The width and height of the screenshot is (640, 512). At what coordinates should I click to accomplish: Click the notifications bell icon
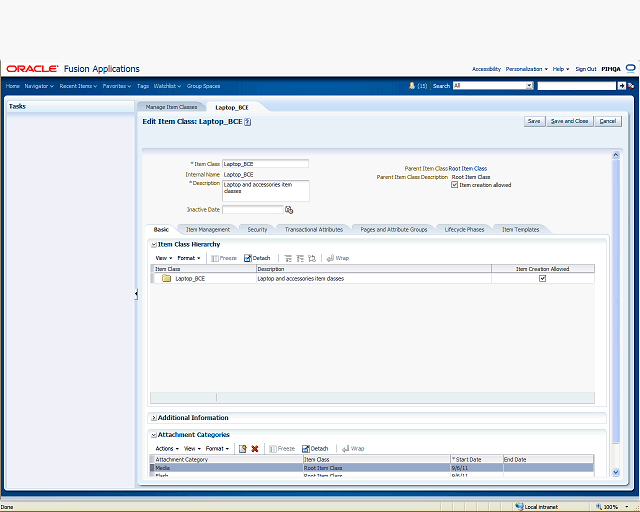coord(412,86)
